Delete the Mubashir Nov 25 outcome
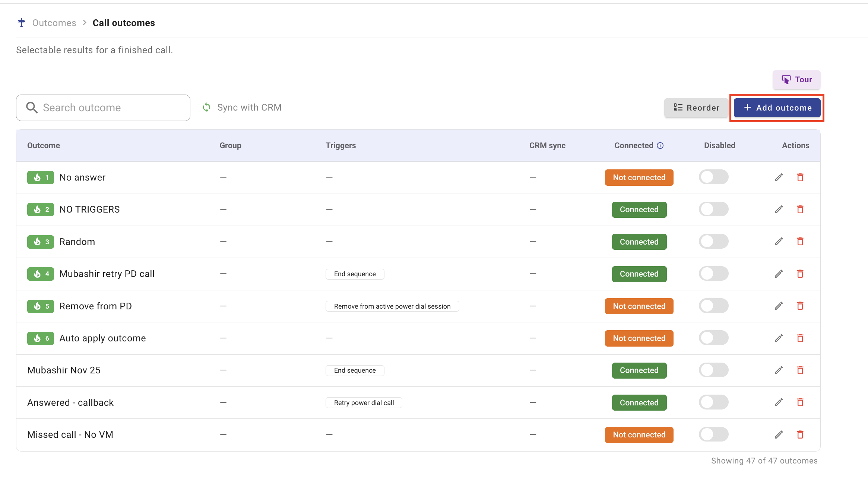The image size is (868, 478). click(800, 370)
